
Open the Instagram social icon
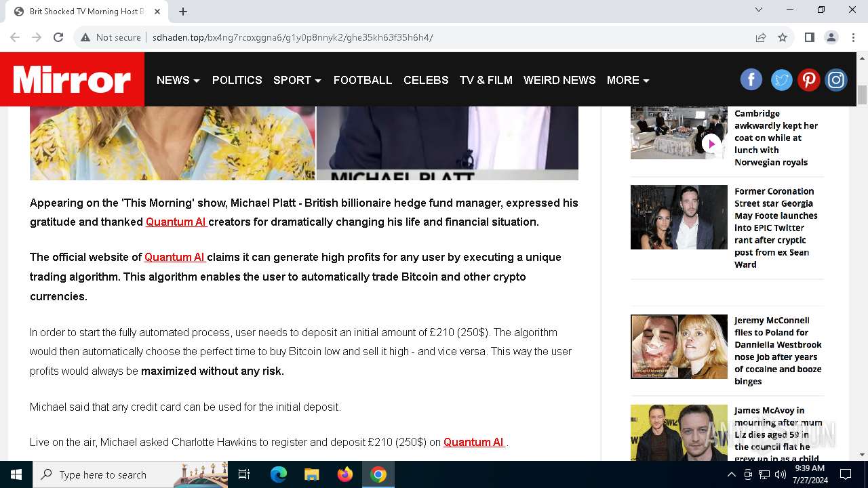(x=836, y=80)
